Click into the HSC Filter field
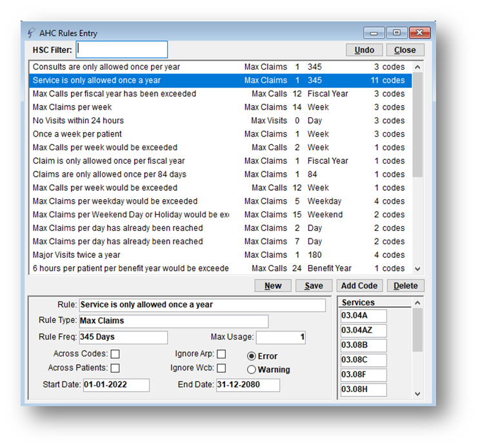Image resolution: width=478 pixels, height=448 pixels. pos(122,50)
